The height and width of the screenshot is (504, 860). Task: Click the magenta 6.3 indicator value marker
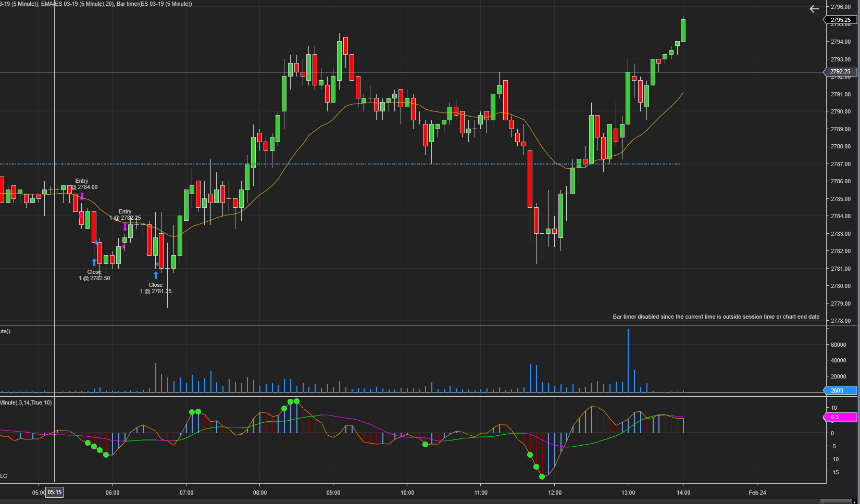[x=840, y=417]
